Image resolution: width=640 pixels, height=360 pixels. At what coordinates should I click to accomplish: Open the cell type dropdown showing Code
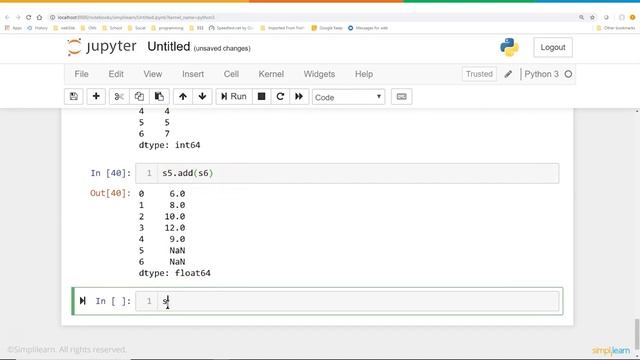point(348,97)
